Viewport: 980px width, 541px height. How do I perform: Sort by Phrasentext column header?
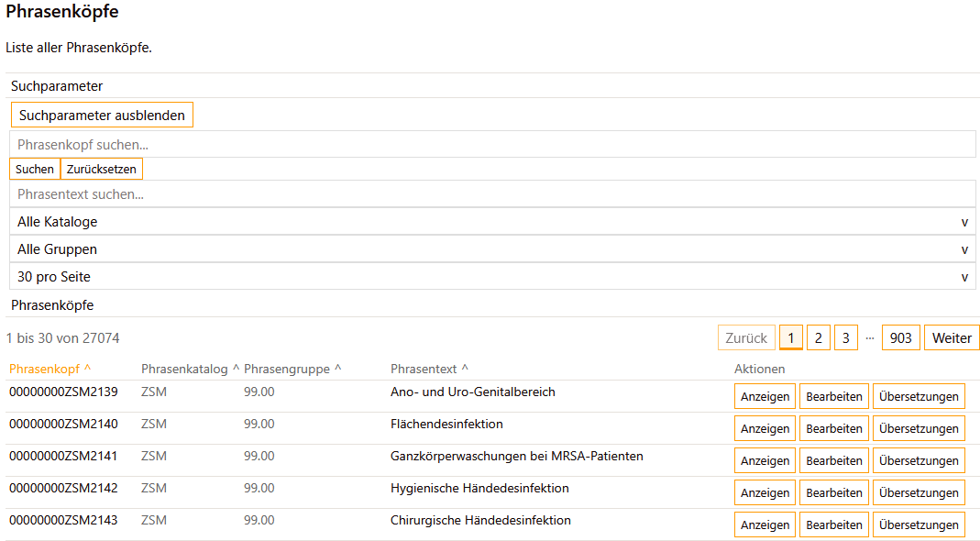(x=429, y=369)
